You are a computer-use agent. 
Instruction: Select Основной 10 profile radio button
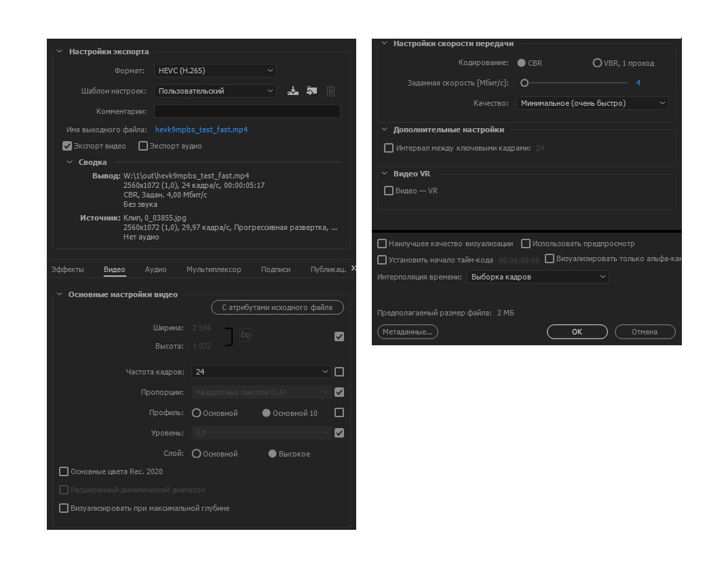[x=266, y=413]
